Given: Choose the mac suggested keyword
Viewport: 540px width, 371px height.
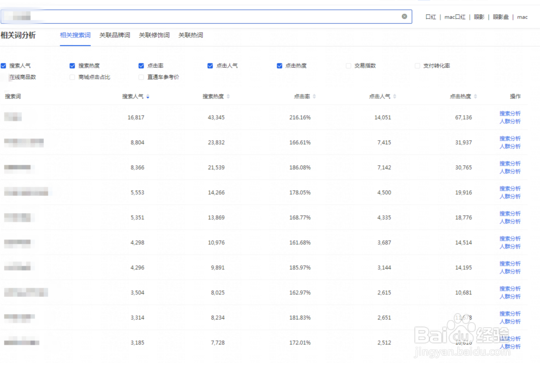Looking at the screenshot, I should tap(522, 17).
